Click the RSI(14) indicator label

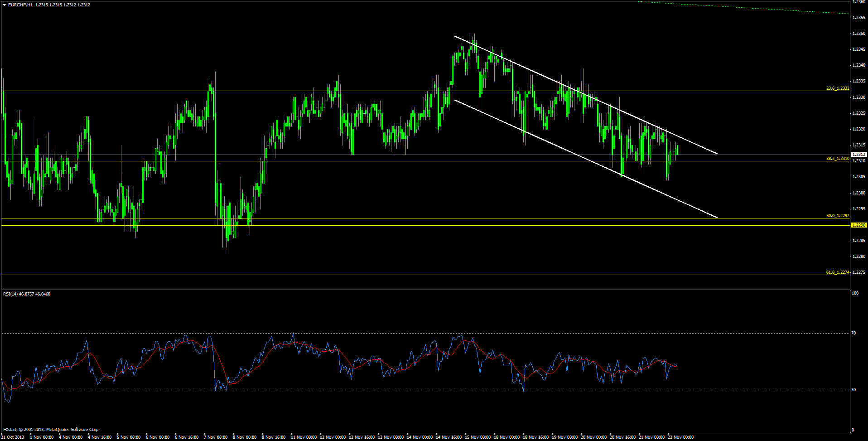[27, 294]
